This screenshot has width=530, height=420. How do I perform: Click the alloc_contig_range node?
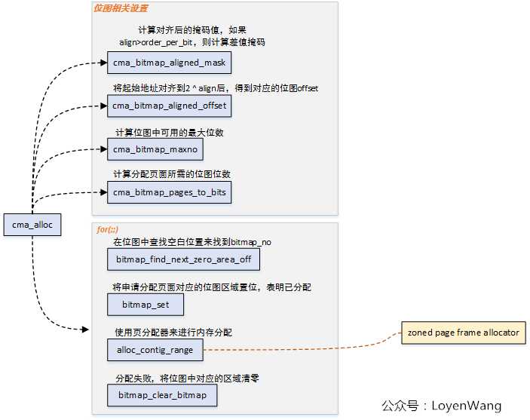click(155, 350)
